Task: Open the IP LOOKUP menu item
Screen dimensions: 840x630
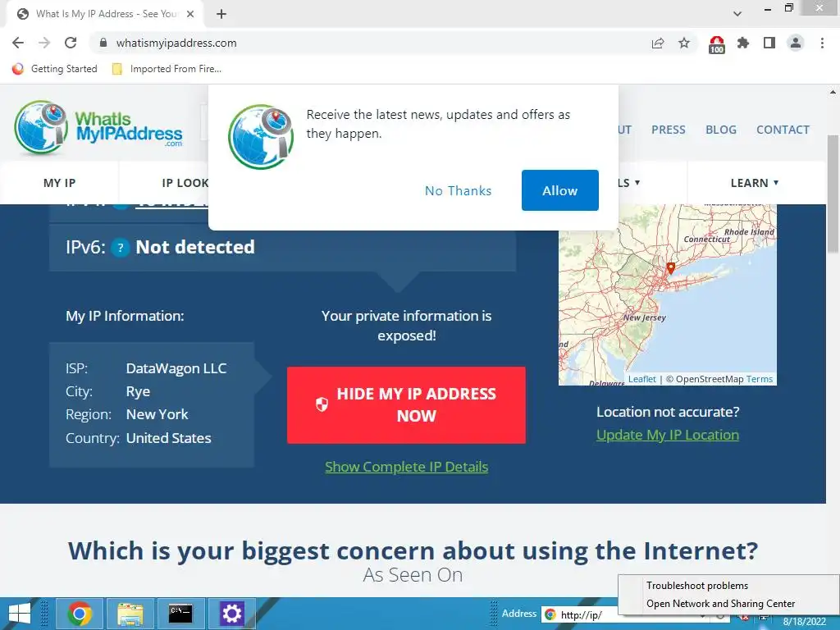Action: click(185, 183)
